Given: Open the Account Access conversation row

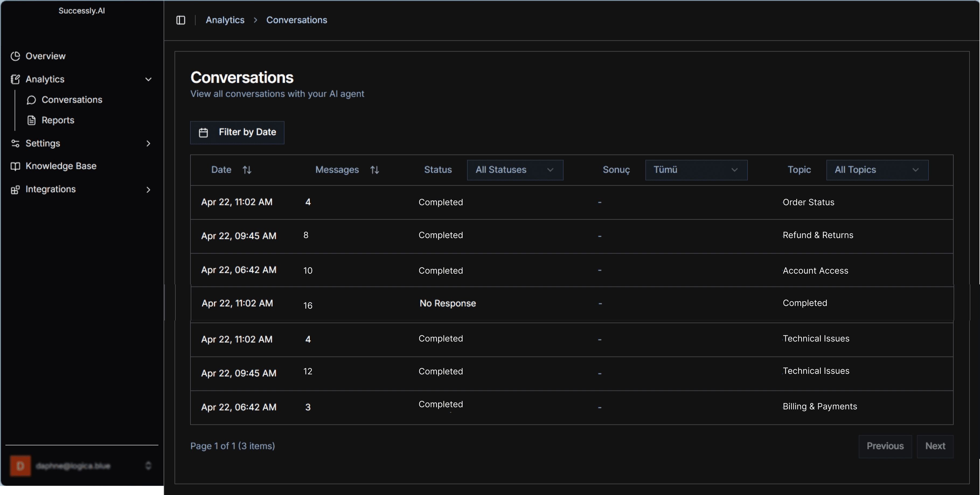Looking at the screenshot, I should tap(572, 270).
